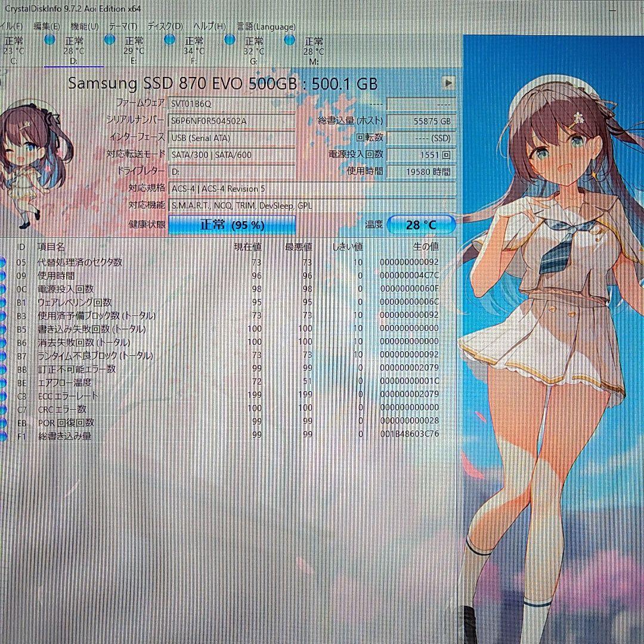Select SMART row B7 ランタイム不良ブロック
This screenshot has height=644, width=644.
[228, 355]
